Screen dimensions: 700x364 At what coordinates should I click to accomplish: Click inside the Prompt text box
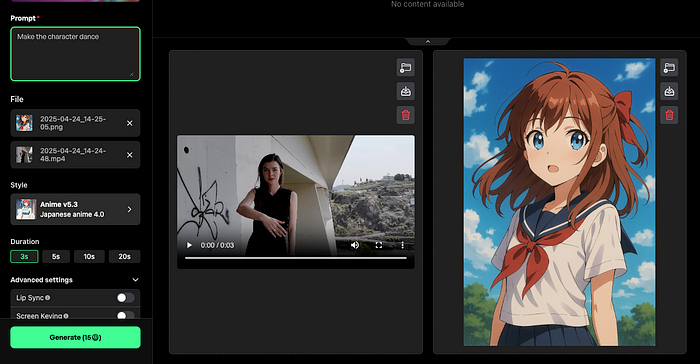pos(75,54)
